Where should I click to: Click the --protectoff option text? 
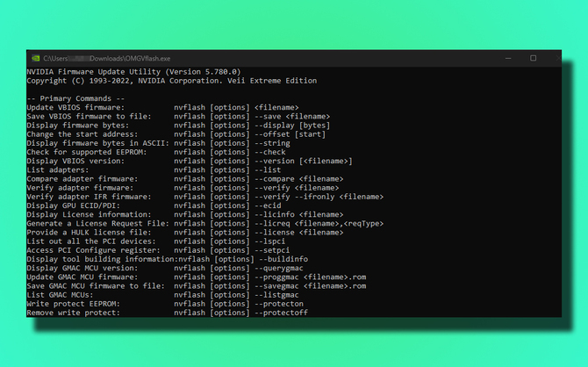click(281, 313)
